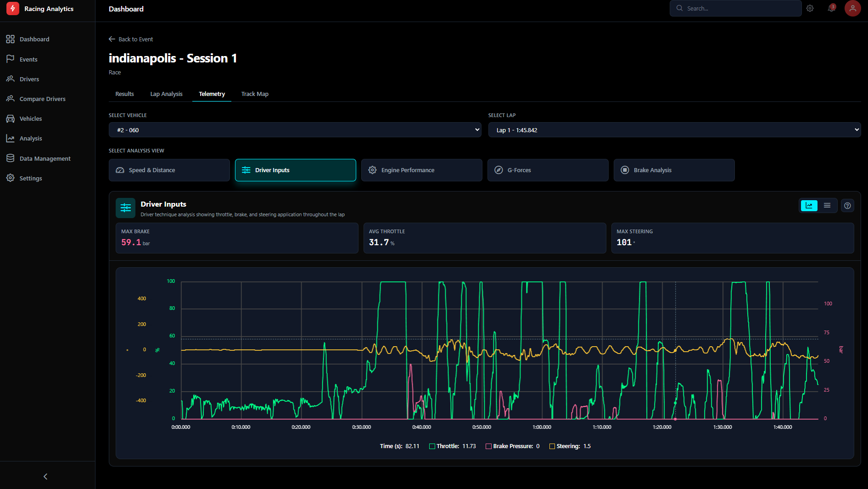Click the indianapolis - Session 1 heading
Image resolution: width=868 pixels, height=489 pixels.
click(173, 58)
